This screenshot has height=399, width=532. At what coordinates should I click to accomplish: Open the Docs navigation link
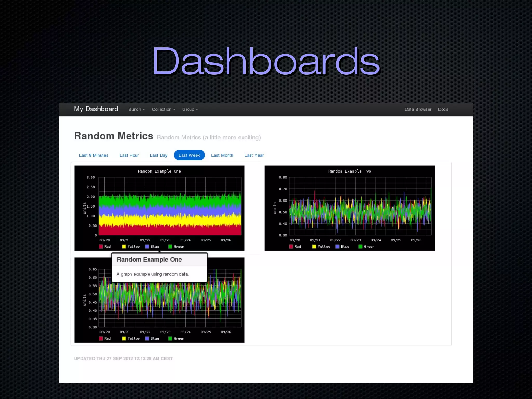(443, 109)
